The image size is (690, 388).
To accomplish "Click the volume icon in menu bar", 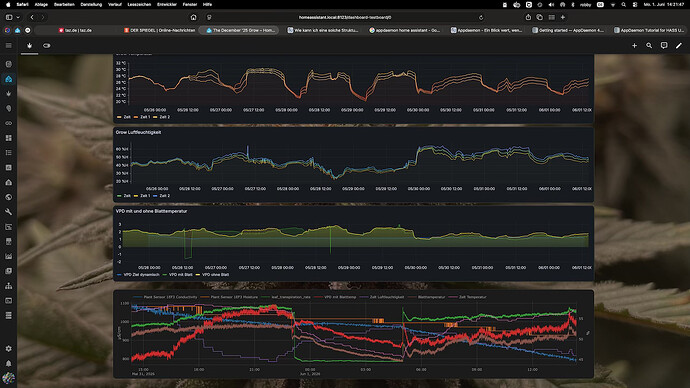I will 551,4.
